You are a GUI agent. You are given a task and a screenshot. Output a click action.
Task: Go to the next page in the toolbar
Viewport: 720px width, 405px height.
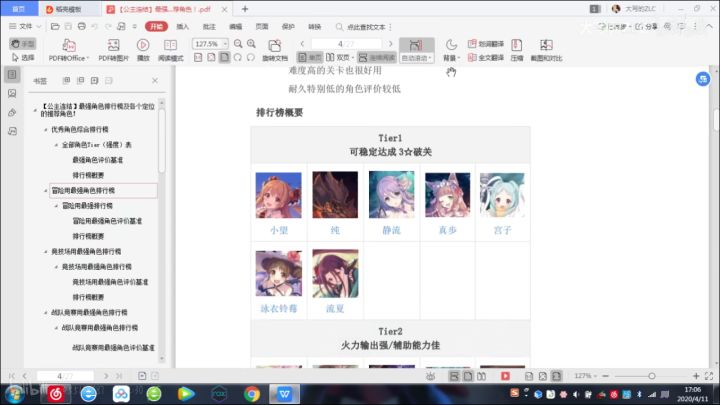[391, 44]
